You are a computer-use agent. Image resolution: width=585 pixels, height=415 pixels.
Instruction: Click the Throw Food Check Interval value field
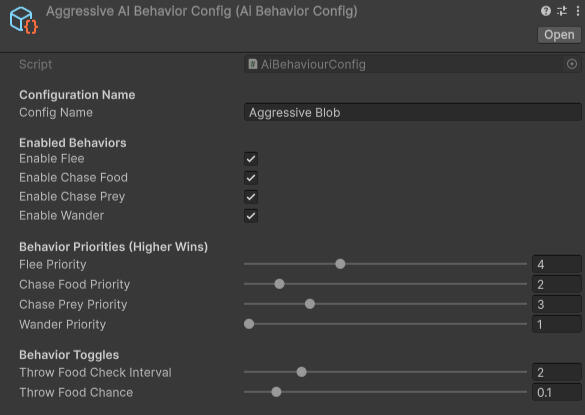[x=556, y=372]
